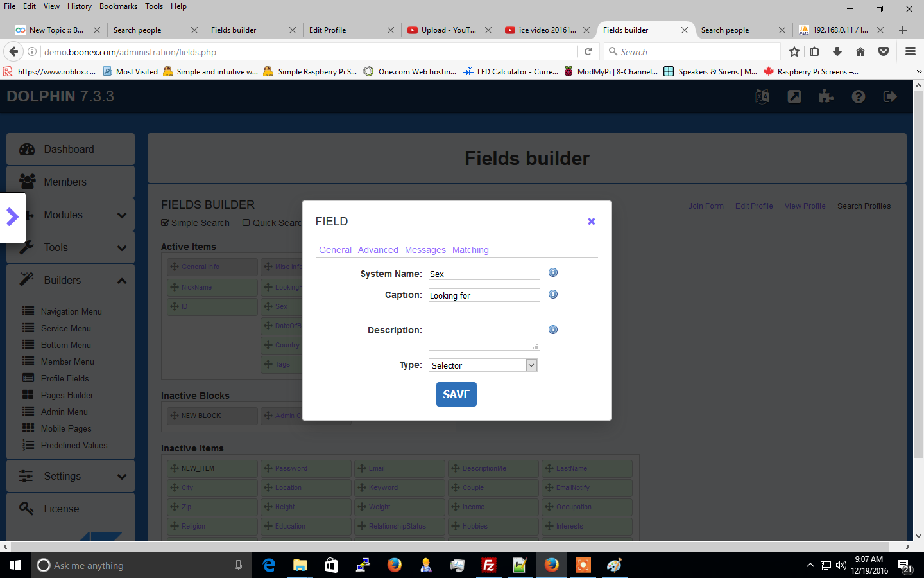
Task: Open the Firefox History menu
Action: click(x=80, y=6)
